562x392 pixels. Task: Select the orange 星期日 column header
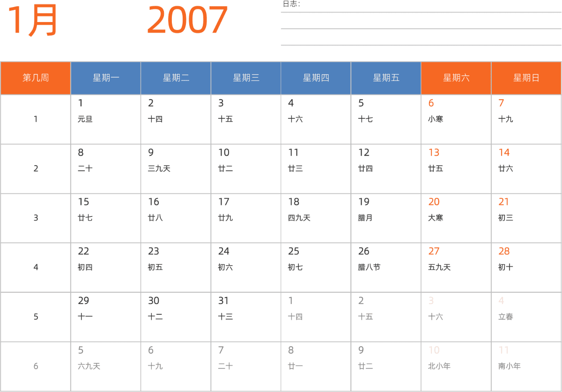tap(526, 78)
